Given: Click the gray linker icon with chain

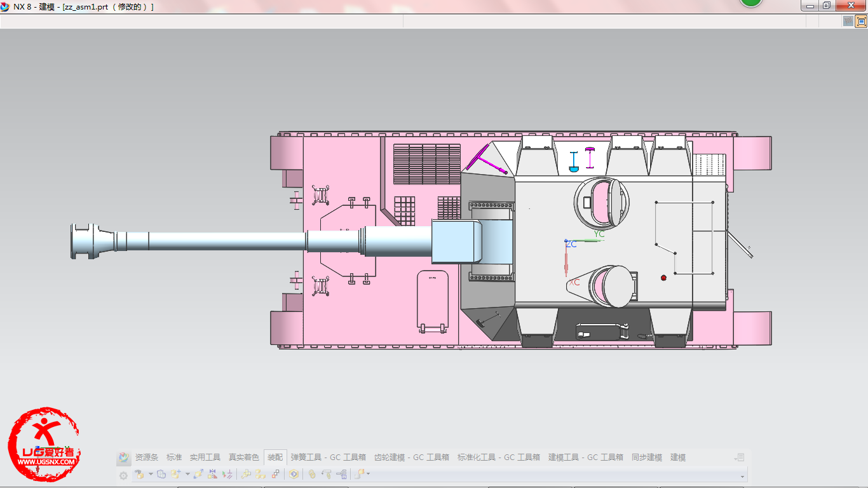Looking at the screenshot, I should click(x=327, y=474).
